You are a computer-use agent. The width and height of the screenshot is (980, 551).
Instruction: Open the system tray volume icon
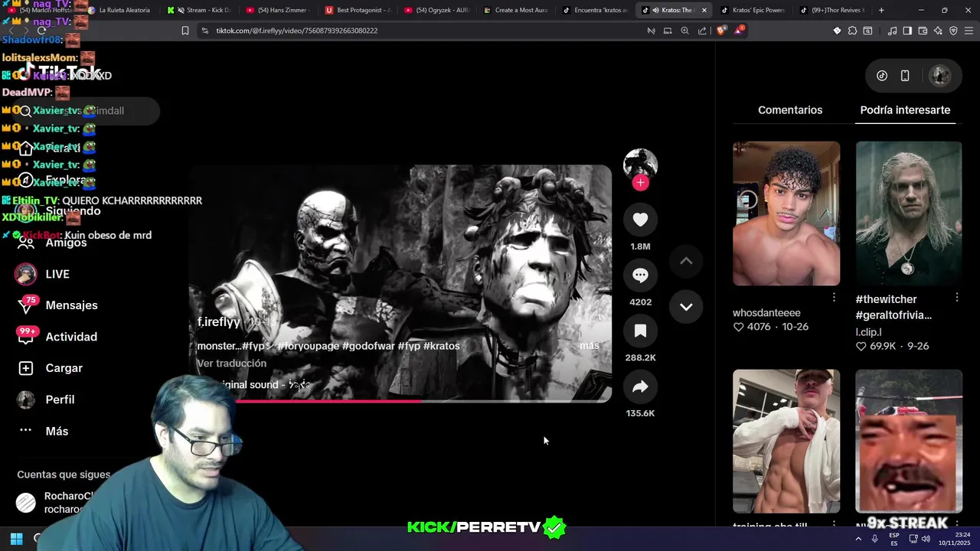926,539
